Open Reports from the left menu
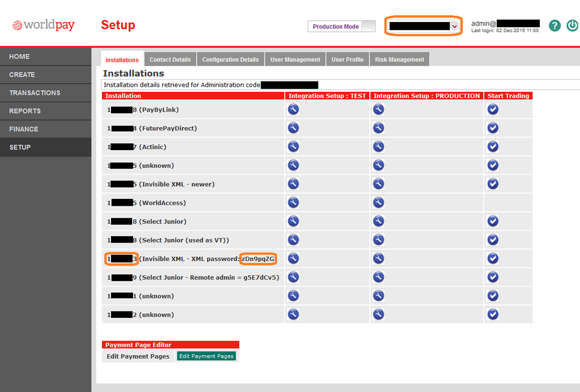The height and width of the screenshot is (392, 580). (x=25, y=111)
